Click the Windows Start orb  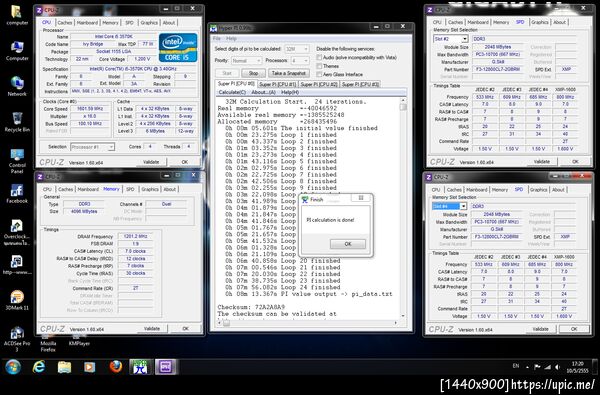[13, 367]
